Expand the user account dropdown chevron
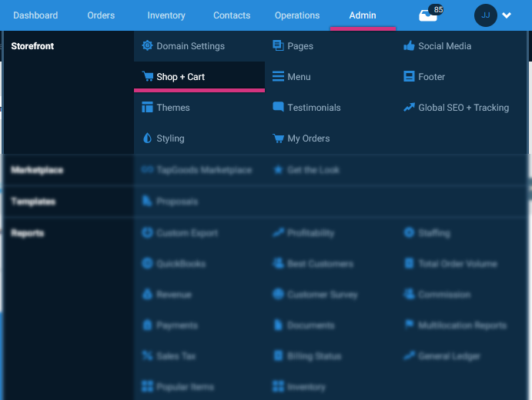532x400 pixels. point(507,15)
